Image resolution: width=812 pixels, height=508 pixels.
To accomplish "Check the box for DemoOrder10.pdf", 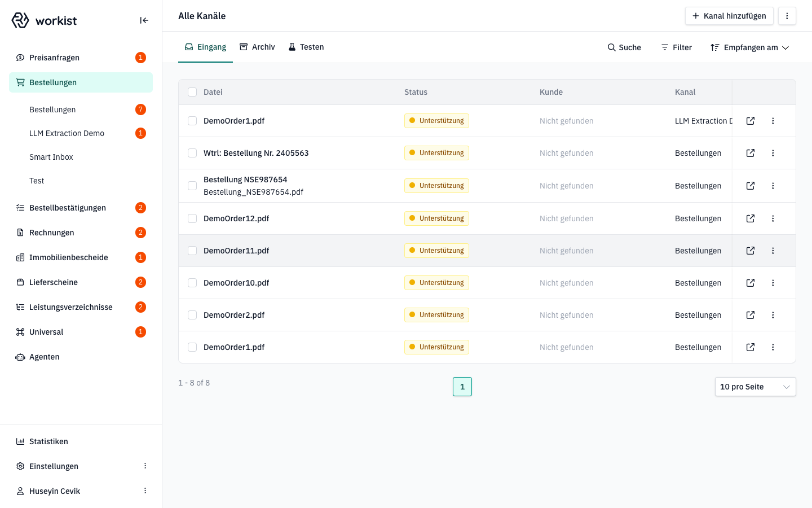I will (x=192, y=283).
